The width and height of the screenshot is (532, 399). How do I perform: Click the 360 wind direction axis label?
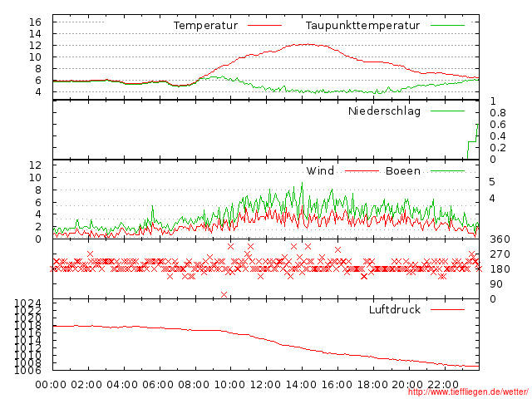pyautogui.click(x=500, y=239)
